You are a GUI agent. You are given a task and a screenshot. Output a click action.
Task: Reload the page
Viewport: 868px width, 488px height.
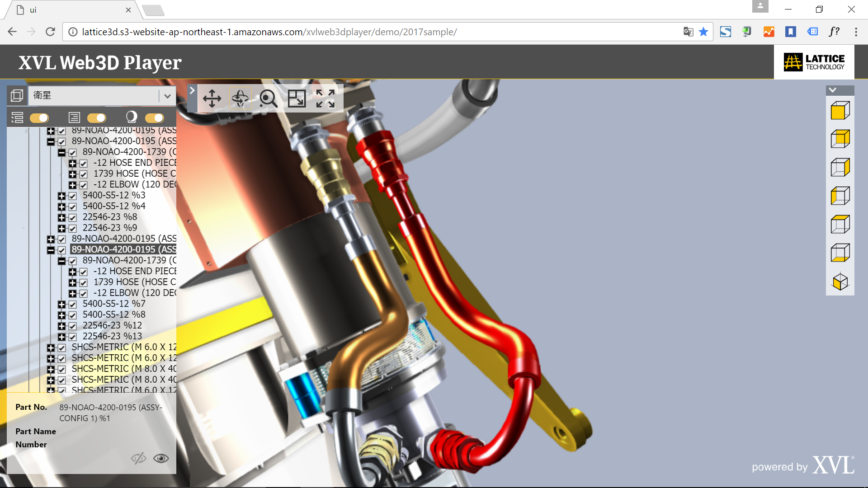click(x=50, y=32)
